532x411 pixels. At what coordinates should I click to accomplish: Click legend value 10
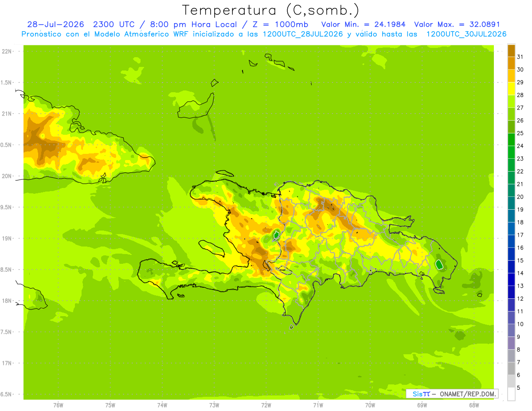[x=520, y=324]
